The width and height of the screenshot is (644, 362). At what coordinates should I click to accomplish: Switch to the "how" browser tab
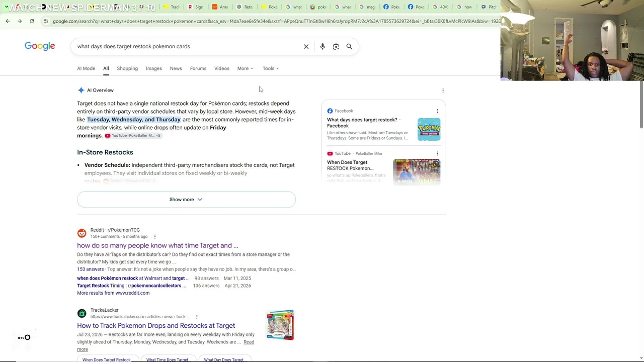click(464, 7)
